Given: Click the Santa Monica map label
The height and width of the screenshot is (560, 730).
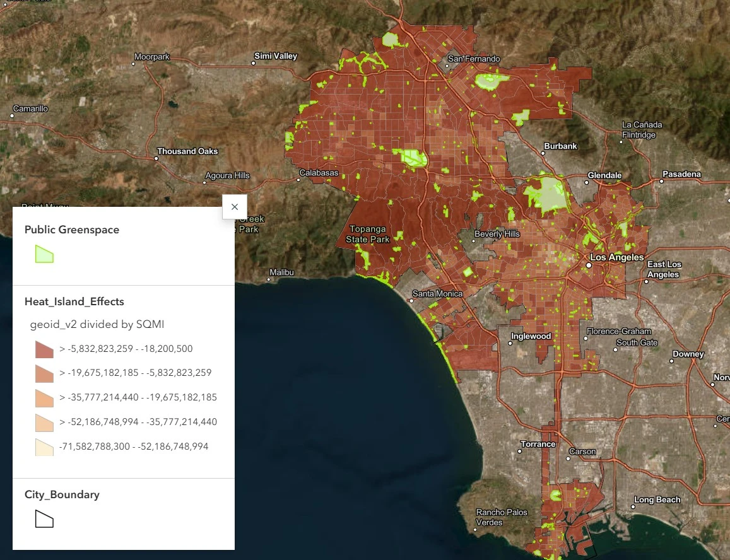Looking at the screenshot, I should coord(437,294).
